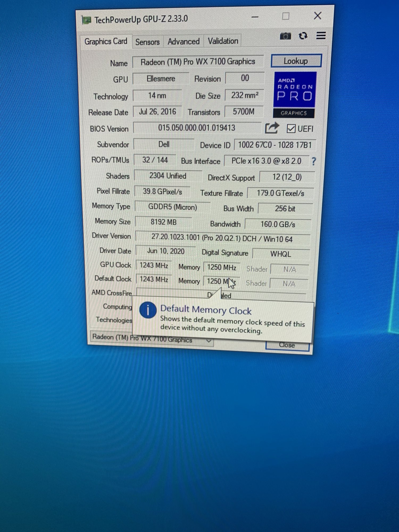Click the GPU Clock row Memory 1250 MHz
The image size is (399, 532).
[222, 267]
